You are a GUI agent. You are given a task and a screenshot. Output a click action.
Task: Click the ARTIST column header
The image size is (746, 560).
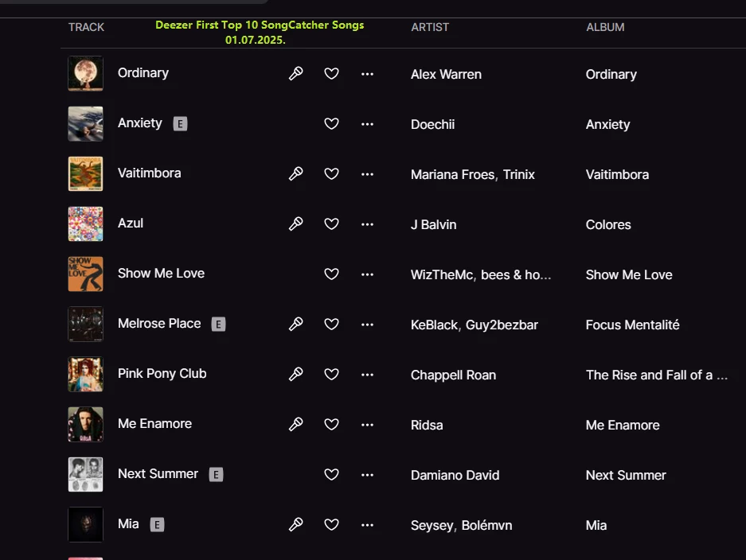tap(430, 27)
